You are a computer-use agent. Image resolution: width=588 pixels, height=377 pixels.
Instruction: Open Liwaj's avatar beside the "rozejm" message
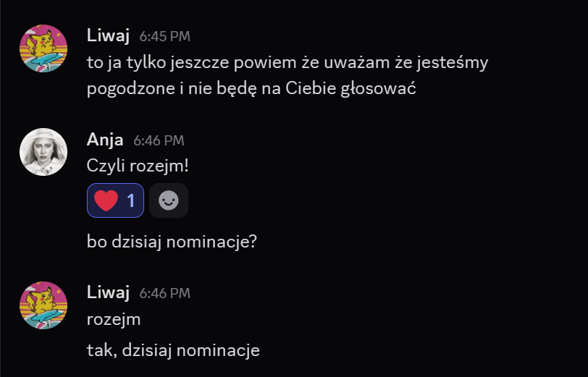pyautogui.click(x=43, y=305)
